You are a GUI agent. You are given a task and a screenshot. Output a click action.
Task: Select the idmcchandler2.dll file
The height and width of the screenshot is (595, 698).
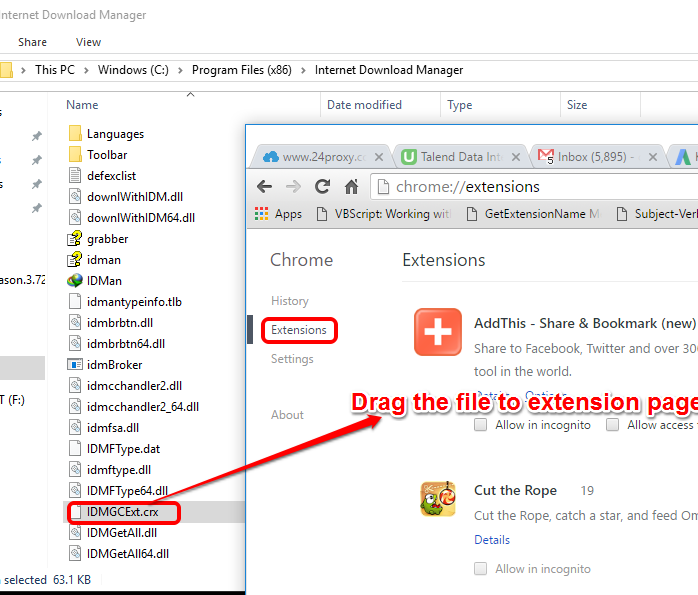tap(134, 386)
